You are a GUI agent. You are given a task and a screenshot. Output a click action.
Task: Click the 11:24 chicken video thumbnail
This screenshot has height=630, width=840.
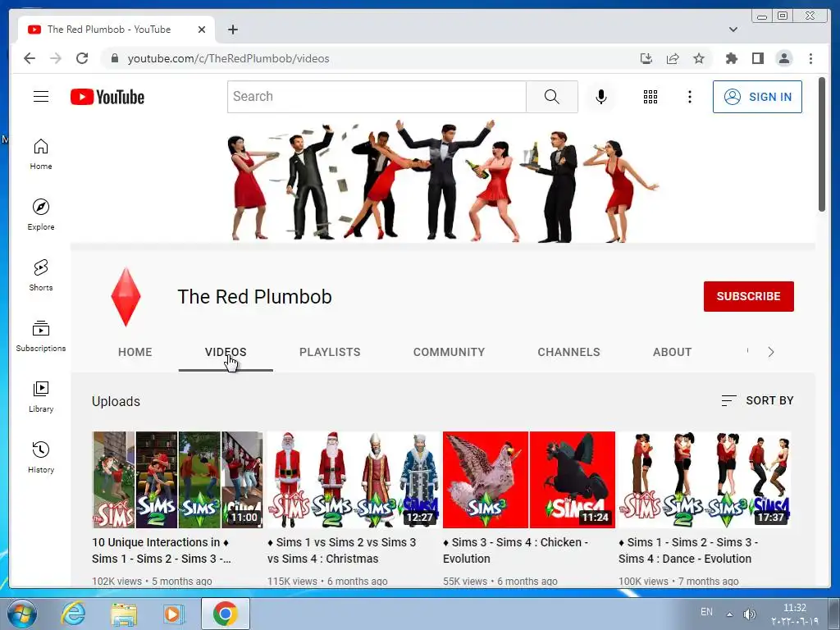click(529, 480)
